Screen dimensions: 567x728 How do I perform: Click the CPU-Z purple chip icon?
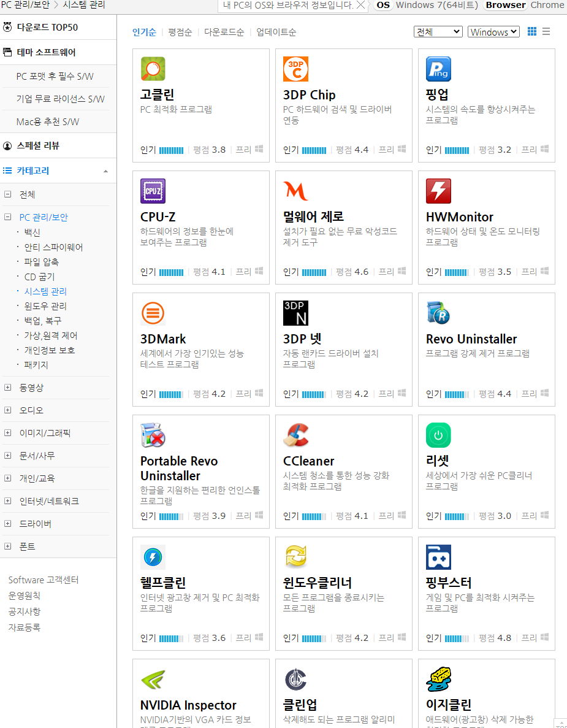click(153, 191)
